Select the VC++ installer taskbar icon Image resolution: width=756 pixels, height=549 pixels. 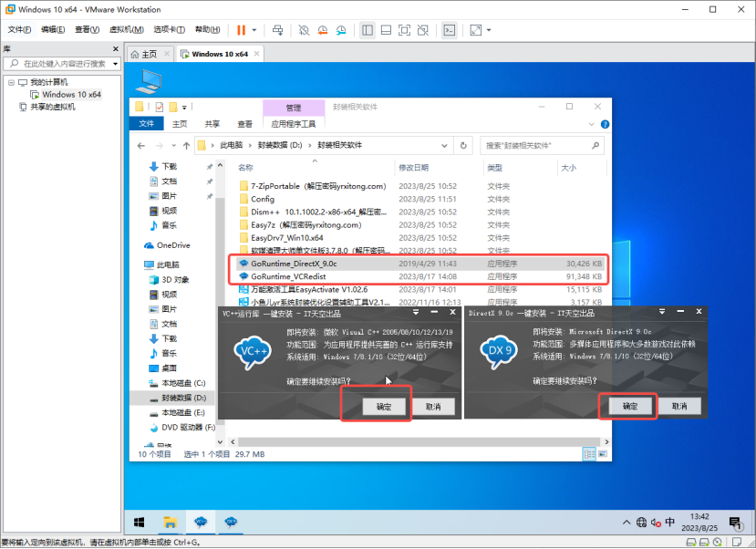201,522
